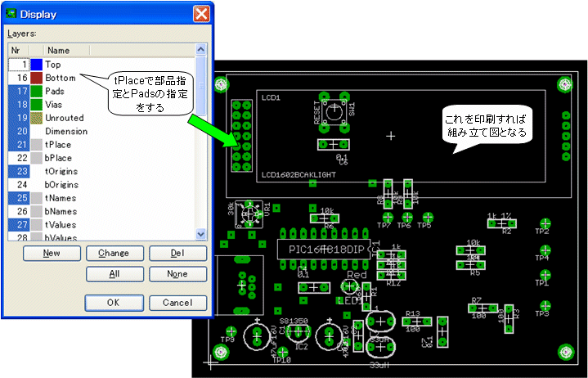Click the green Pads layer color swatch
The width and height of the screenshot is (588, 378).
[x=36, y=91]
